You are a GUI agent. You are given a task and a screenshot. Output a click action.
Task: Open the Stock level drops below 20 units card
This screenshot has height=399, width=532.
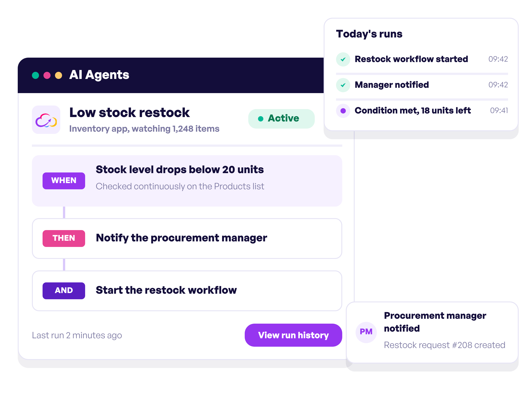click(x=187, y=181)
